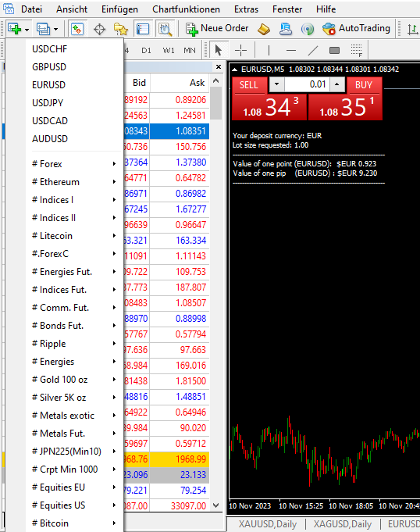Open the Hilfe menu
Image resolution: width=420 pixels, height=532 pixels.
326,9
